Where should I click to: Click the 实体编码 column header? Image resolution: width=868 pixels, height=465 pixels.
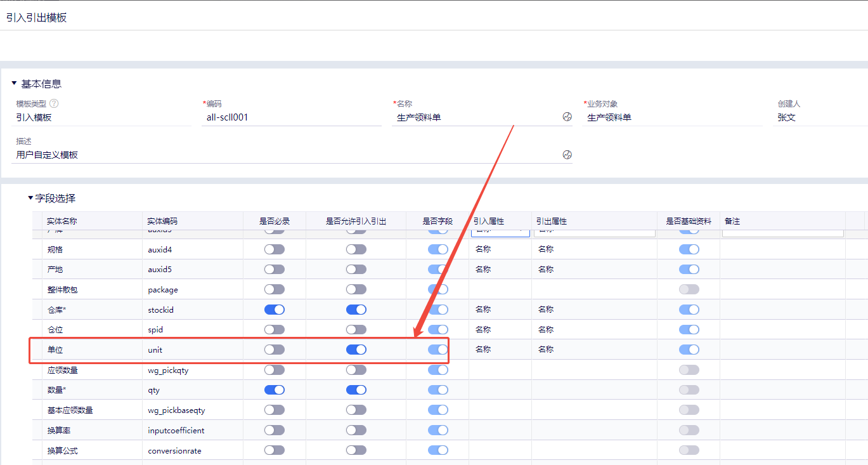click(193, 221)
